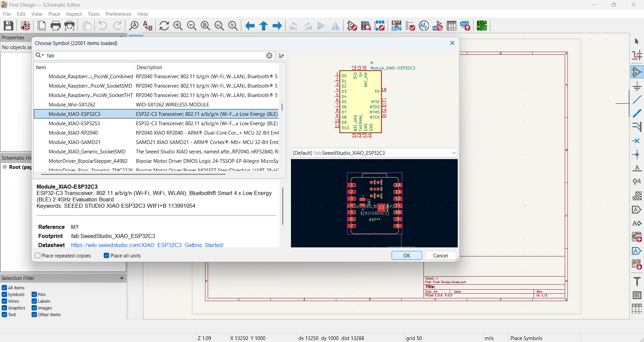Select the No Connect flag tool
Viewport: 644px width, 342px height.
click(x=637, y=141)
